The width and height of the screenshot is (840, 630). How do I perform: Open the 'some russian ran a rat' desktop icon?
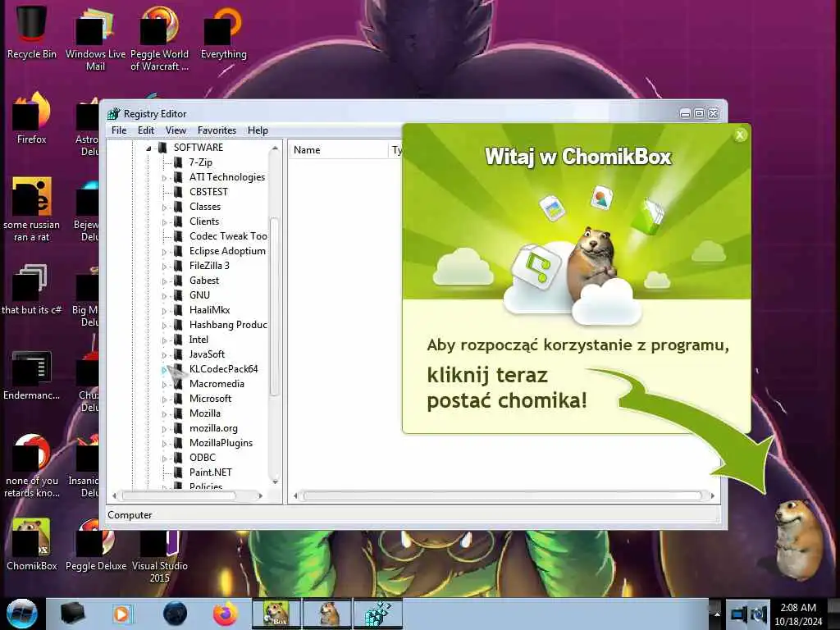[x=32, y=209]
